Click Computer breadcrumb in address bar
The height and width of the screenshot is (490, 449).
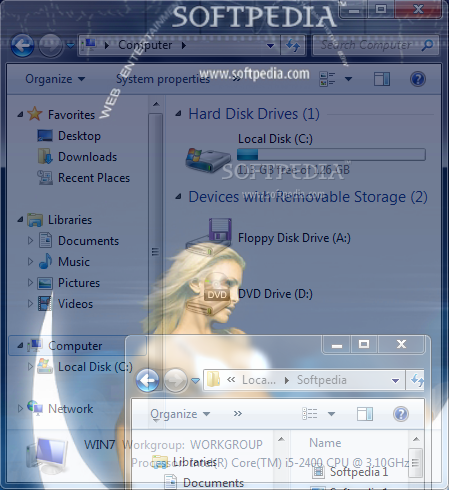145,45
